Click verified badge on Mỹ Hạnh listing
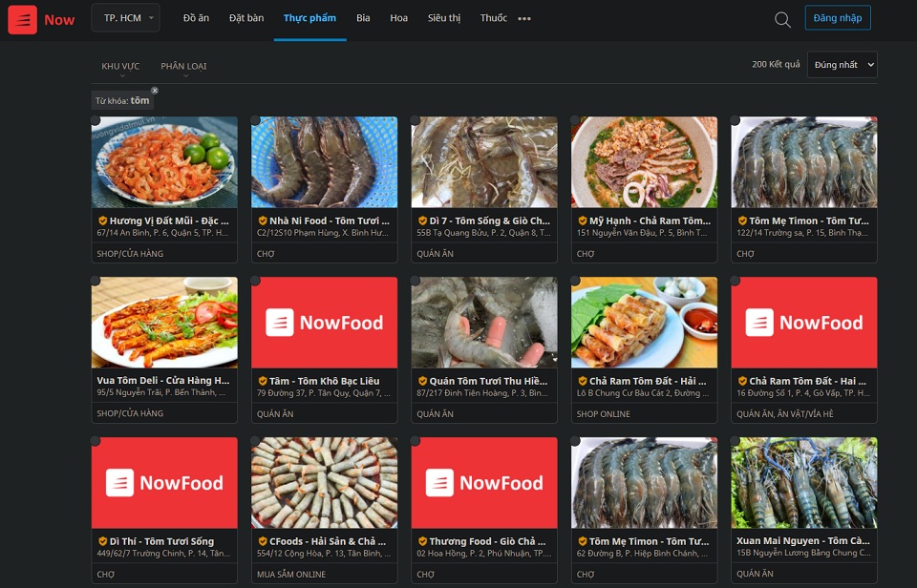The image size is (917, 588). pyautogui.click(x=583, y=220)
